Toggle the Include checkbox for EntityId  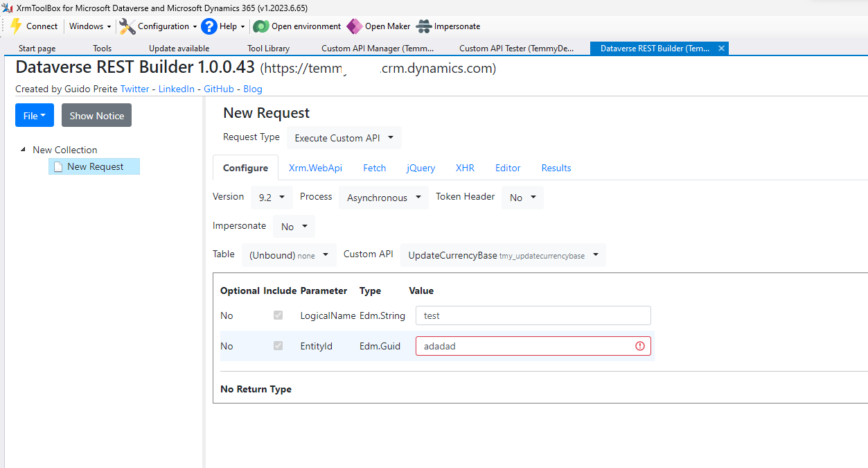[278, 346]
